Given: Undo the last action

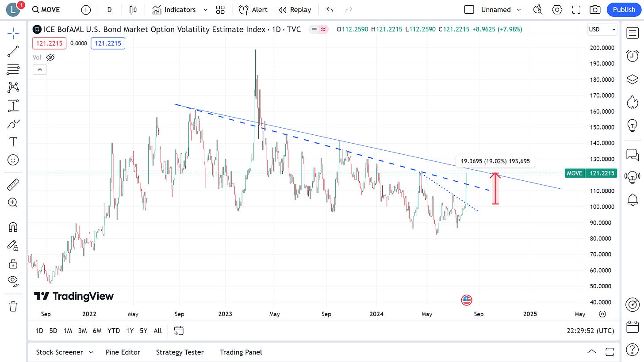Looking at the screenshot, I should coord(330,9).
